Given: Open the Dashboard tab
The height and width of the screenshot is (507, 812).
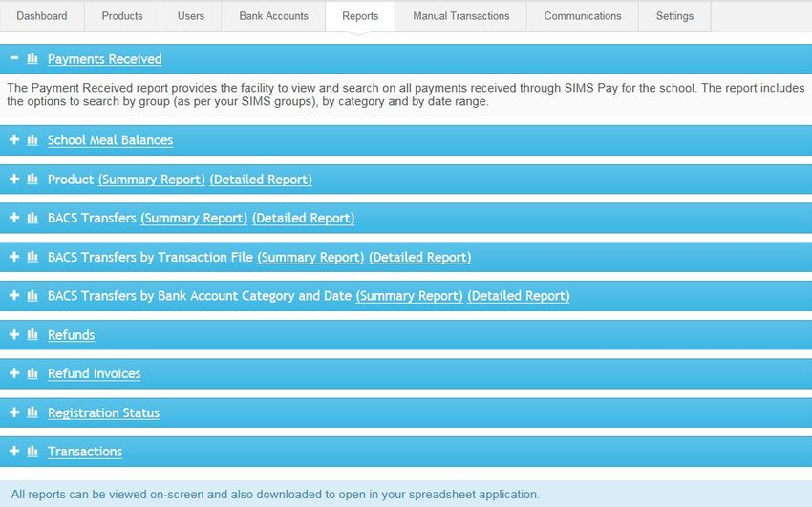Looking at the screenshot, I should [x=42, y=16].
